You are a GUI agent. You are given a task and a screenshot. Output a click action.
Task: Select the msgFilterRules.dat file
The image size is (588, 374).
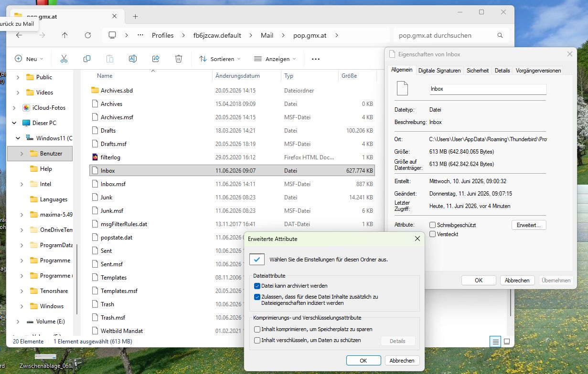(x=232, y=224)
